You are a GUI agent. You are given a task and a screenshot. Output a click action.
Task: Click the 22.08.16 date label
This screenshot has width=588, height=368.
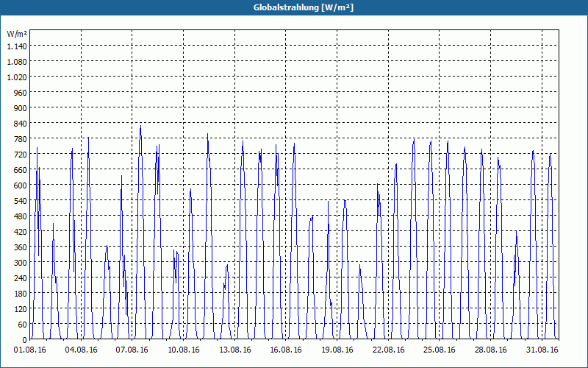tap(389, 350)
